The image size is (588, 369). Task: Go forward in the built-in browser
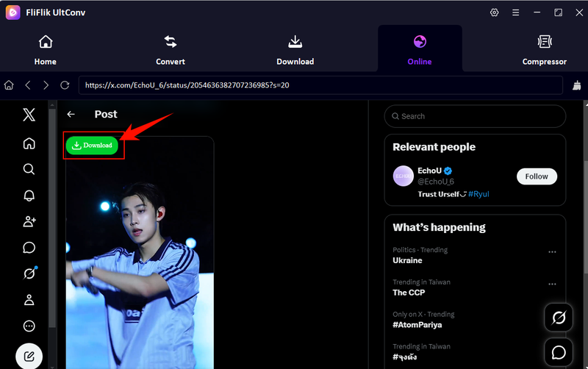46,85
